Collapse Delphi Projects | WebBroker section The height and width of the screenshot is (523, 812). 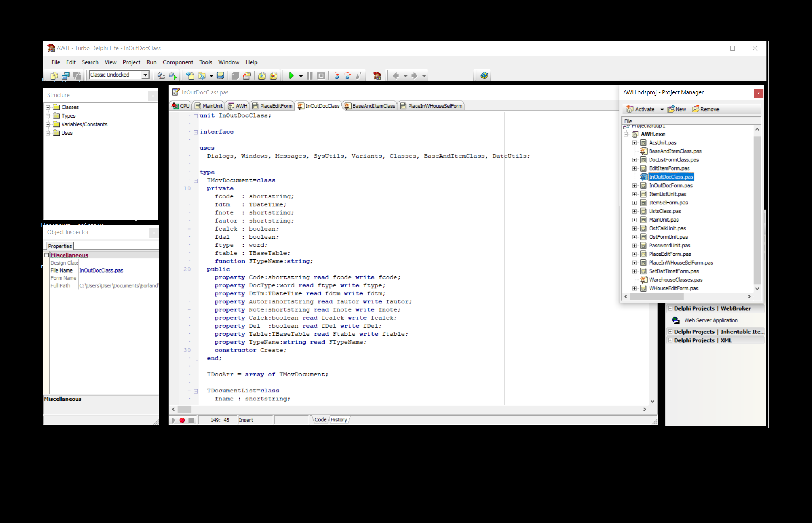click(670, 308)
